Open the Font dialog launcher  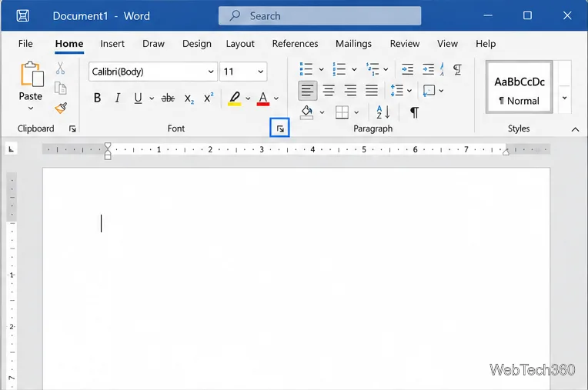coord(280,129)
